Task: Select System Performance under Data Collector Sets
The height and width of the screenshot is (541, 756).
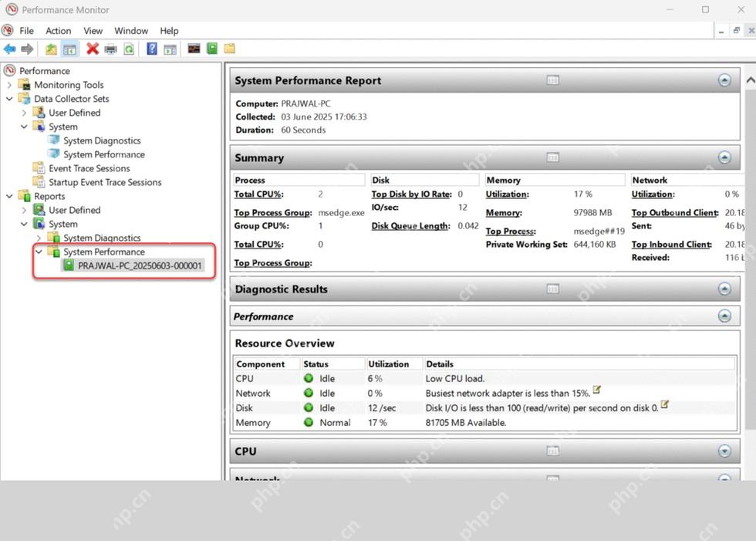Action: pyautogui.click(x=103, y=154)
